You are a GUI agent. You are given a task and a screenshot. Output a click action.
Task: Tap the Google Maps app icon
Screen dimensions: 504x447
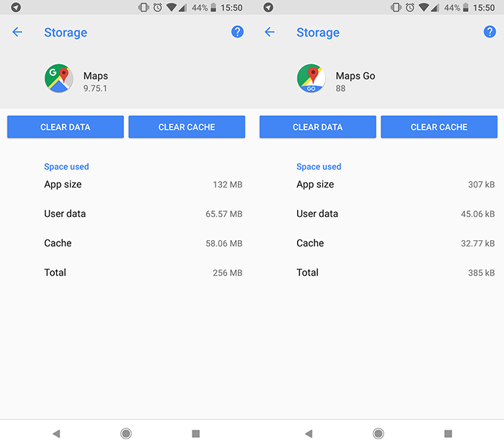[x=58, y=79]
